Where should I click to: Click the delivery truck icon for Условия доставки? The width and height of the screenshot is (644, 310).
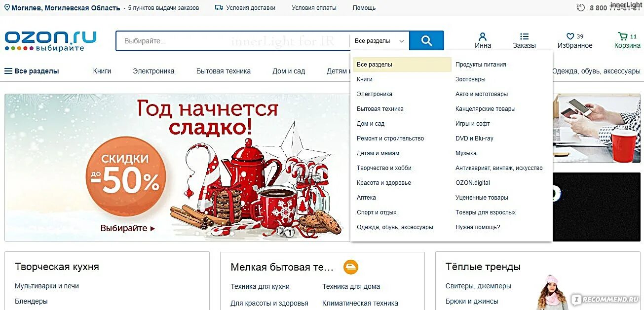219,7
